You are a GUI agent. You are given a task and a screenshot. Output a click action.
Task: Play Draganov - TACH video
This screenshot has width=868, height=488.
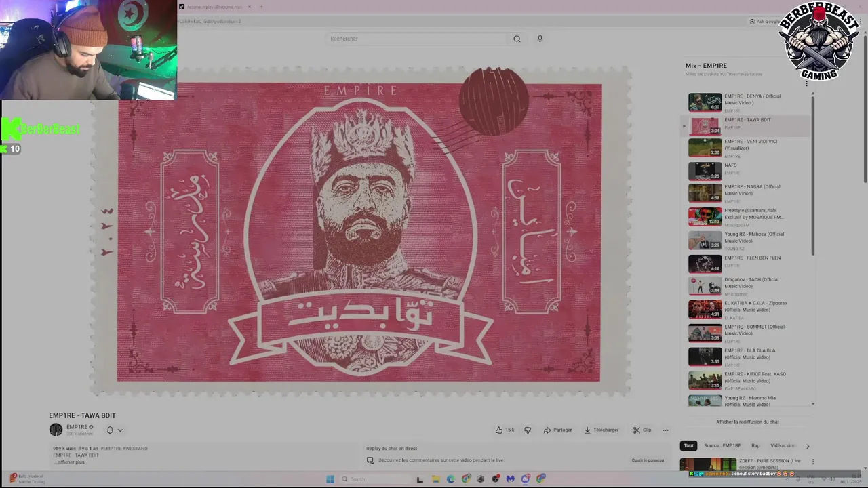[x=748, y=286]
